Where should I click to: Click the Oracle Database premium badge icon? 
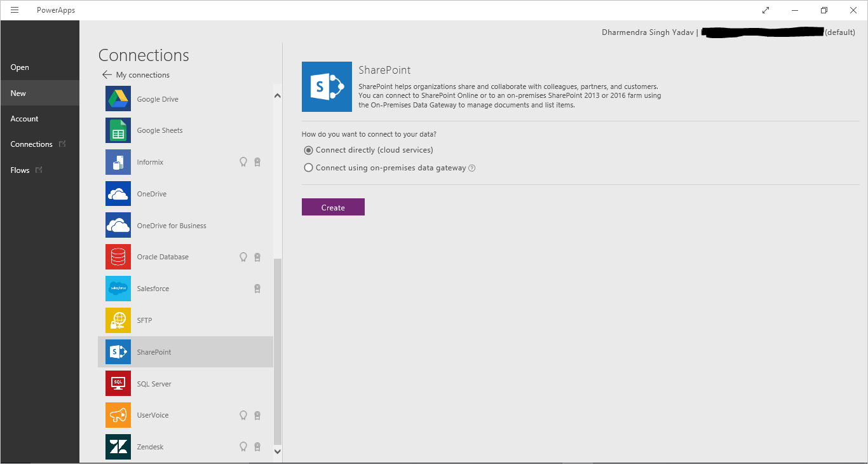[x=257, y=257]
